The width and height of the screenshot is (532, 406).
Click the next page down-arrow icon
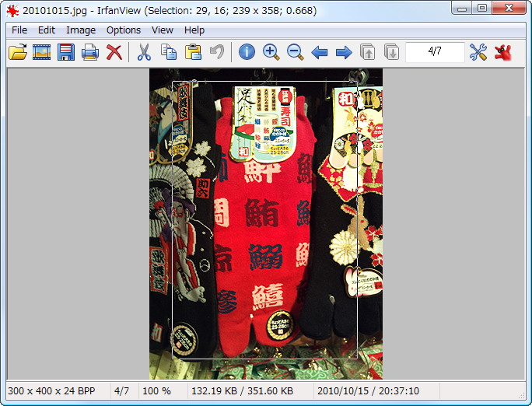coord(391,52)
